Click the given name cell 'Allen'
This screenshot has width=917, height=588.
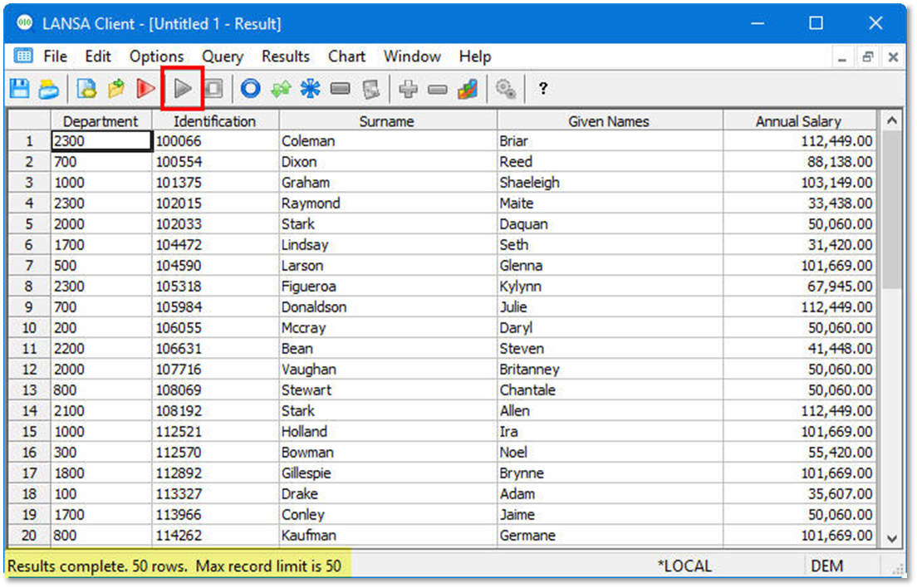tap(610, 411)
